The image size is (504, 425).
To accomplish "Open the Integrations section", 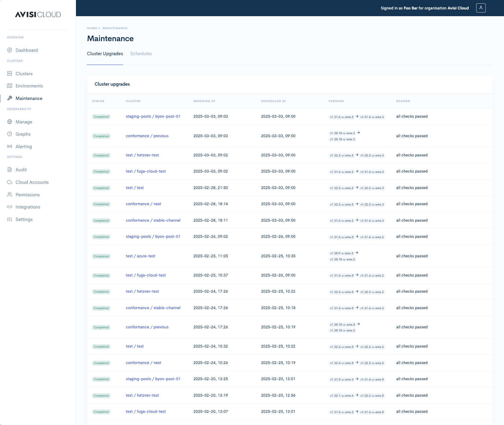I will point(28,207).
